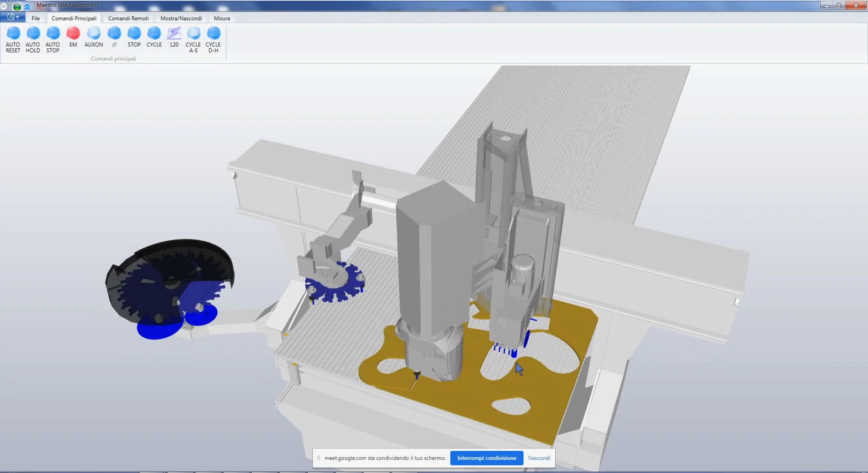Click the 120 lightning bolt icon
This screenshot has width=868, height=473.
click(174, 34)
